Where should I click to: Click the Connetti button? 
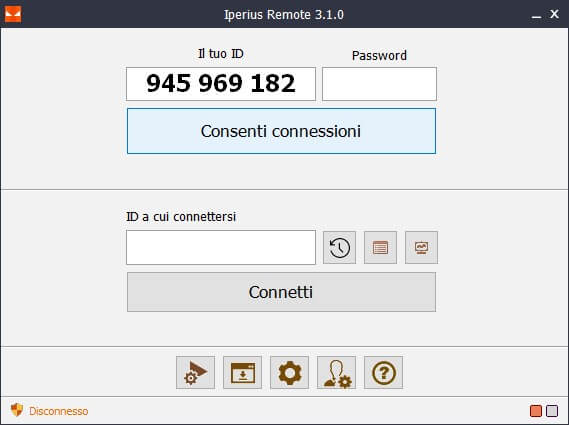click(x=281, y=292)
